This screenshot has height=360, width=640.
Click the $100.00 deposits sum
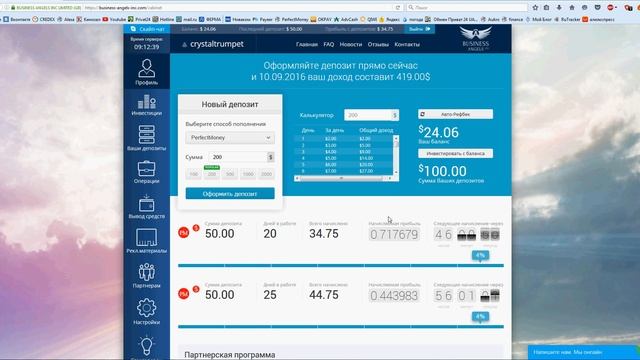442,171
